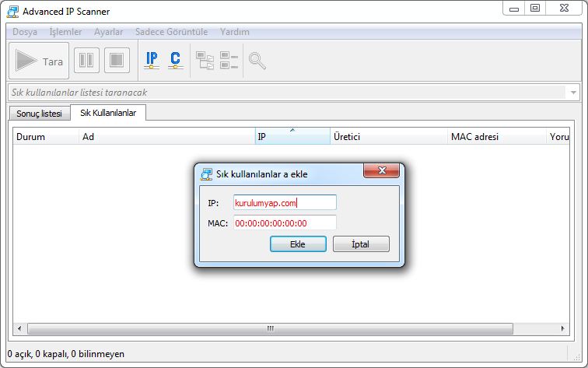Close the Advanced IP Scanner window
Image resolution: width=588 pixels, height=368 pixels.
[x=564, y=9]
